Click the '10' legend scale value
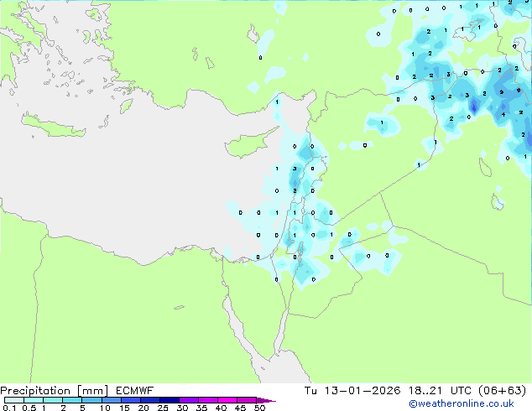The image size is (532, 411). tap(105, 408)
